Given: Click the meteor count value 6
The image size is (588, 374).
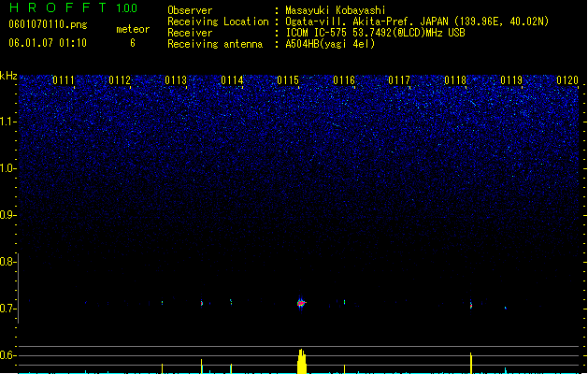Looking at the screenshot, I should coord(133,43).
